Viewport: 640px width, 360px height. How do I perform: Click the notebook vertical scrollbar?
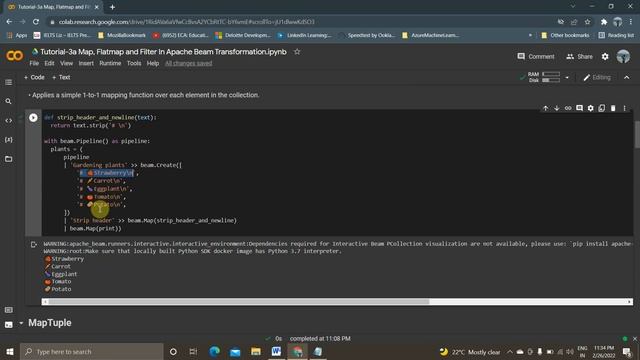click(637, 135)
